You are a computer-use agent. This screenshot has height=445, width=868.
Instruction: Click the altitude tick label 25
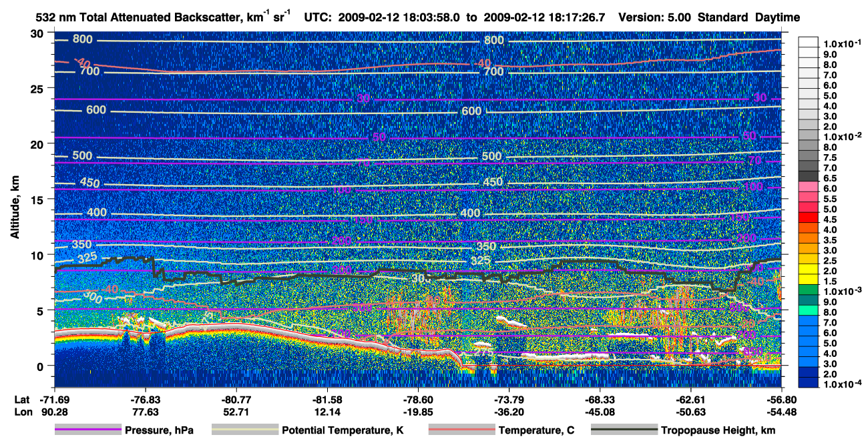[x=38, y=89]
